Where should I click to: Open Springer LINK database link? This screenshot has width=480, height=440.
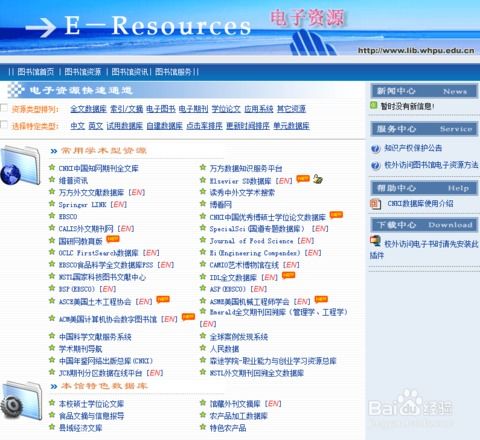coord(83,205)
